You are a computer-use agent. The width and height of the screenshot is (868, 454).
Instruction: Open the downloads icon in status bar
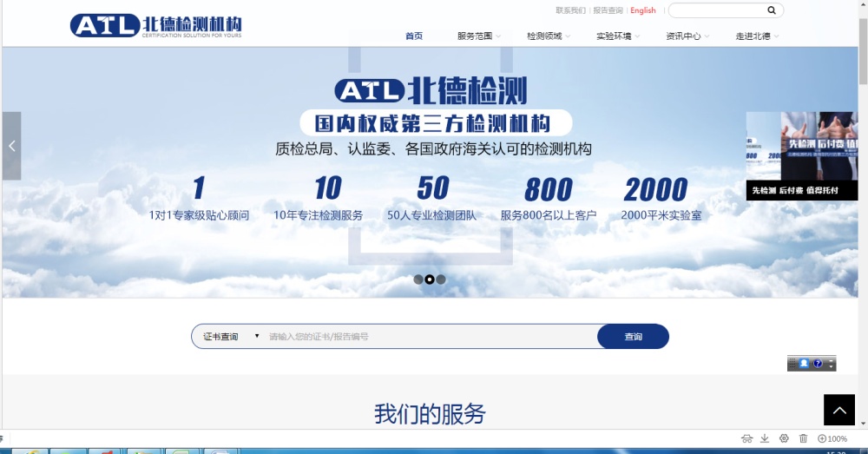765,438
